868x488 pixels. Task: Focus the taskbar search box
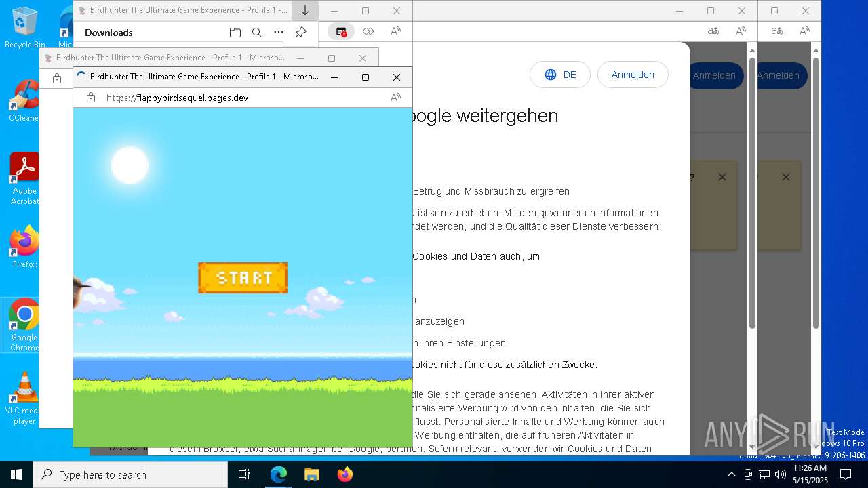tap(130, 474)
